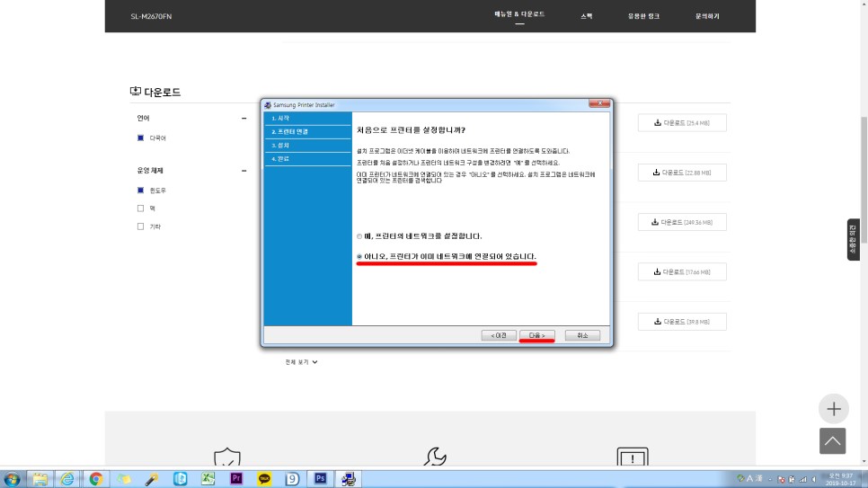Click the < 이전 button in the installer
Image resolution: width=868 pixels, height=488 pixels.
499,336
